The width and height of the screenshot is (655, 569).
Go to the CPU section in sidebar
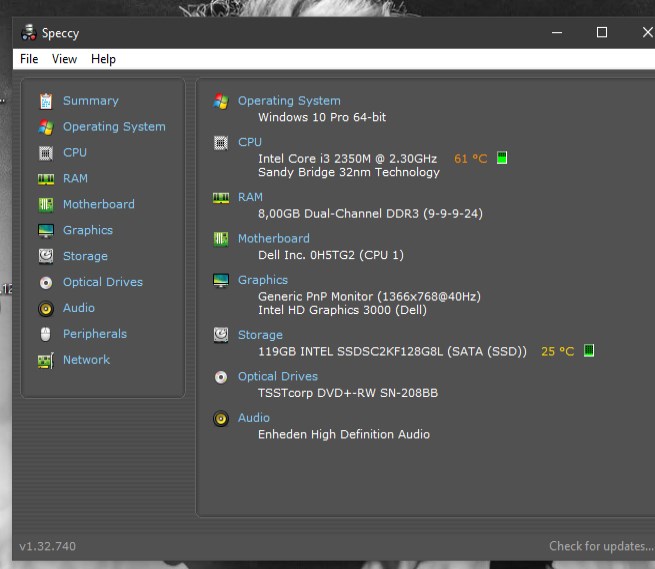tap(75, 152)
